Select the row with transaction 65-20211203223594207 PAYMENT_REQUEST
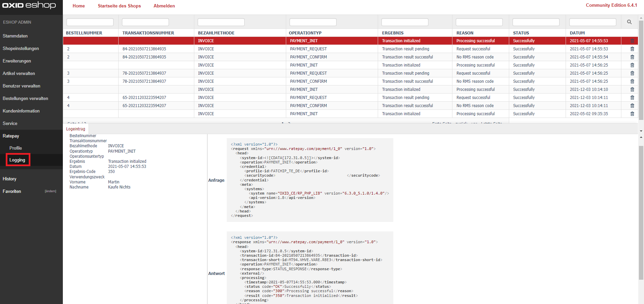This screenshot has width=644, height=304. click(x=144, y=98)
